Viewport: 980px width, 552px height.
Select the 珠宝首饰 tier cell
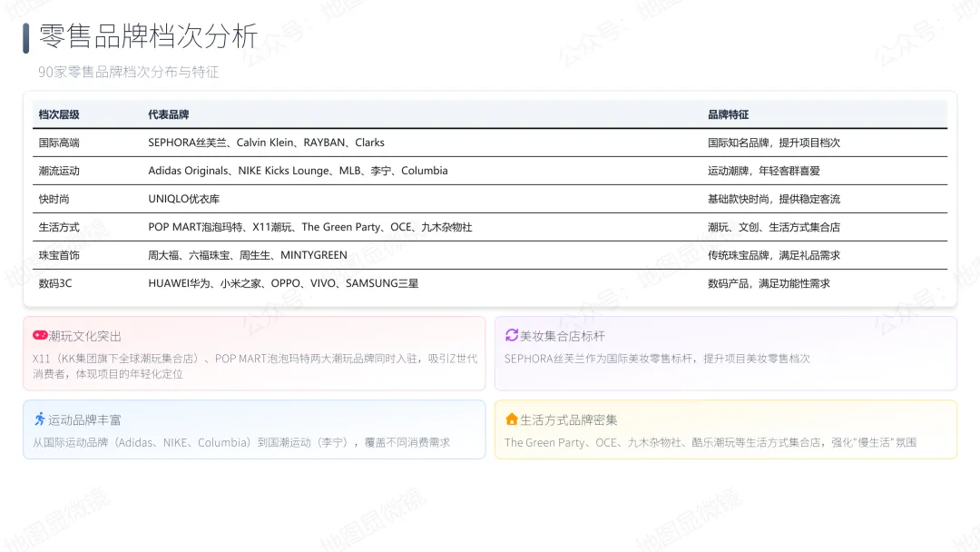[x=59, y=255]
